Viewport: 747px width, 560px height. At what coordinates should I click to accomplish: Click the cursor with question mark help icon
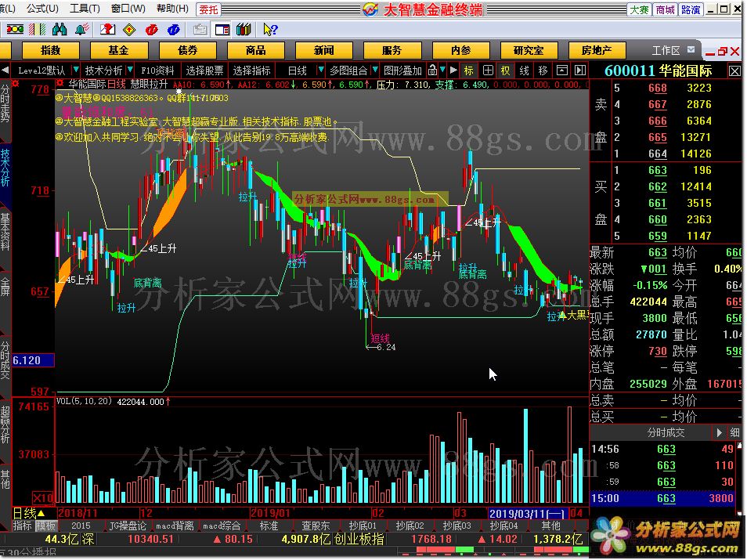(x=270, y=30)
